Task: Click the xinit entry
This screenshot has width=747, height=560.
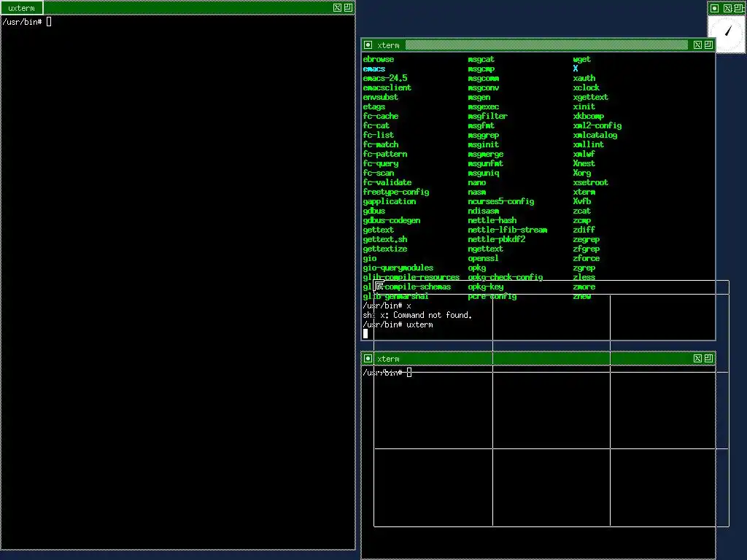Action: pyautogui.click(x=584, y=106)
